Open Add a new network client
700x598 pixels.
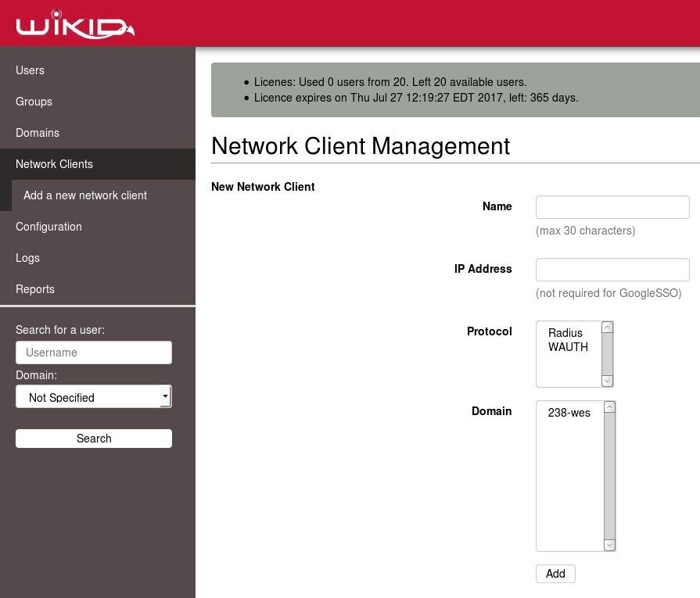click(84, 195)
